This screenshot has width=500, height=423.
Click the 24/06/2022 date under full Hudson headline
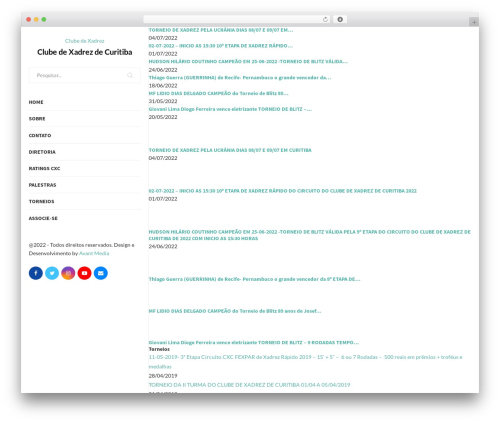click(x=163, y=246)
